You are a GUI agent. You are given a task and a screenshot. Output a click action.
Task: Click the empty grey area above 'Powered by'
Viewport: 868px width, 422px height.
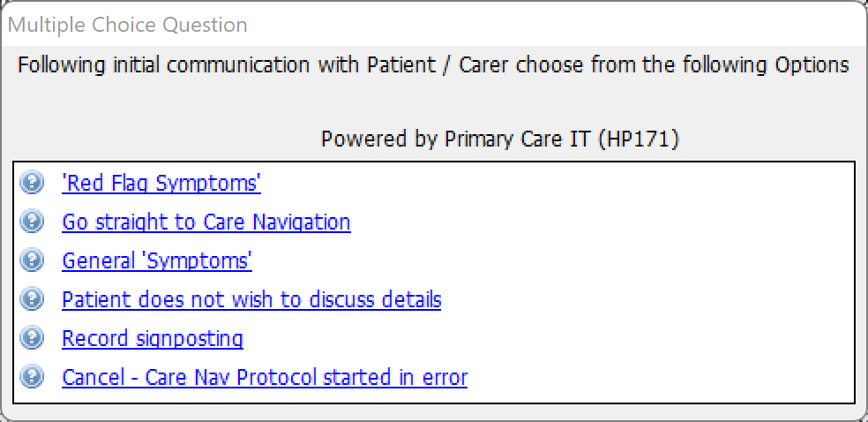pyautogui.click(x=434, y=102)
